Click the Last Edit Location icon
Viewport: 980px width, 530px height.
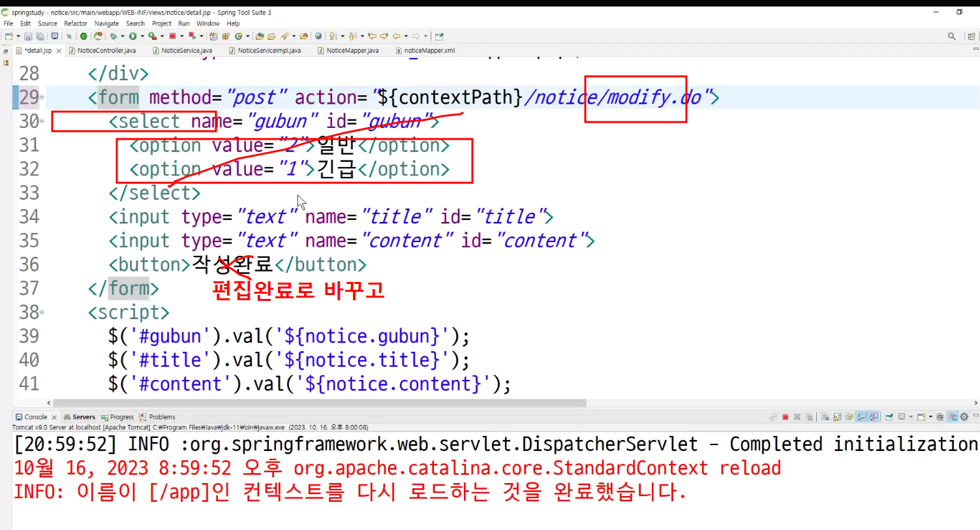tap(372, 36)
